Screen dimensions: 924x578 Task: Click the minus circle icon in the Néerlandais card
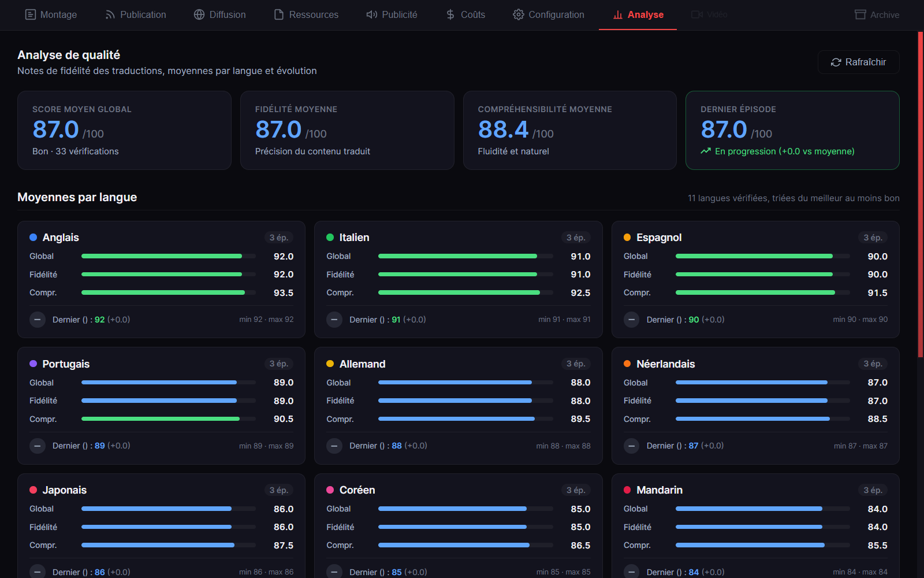[x=632, y=446]
